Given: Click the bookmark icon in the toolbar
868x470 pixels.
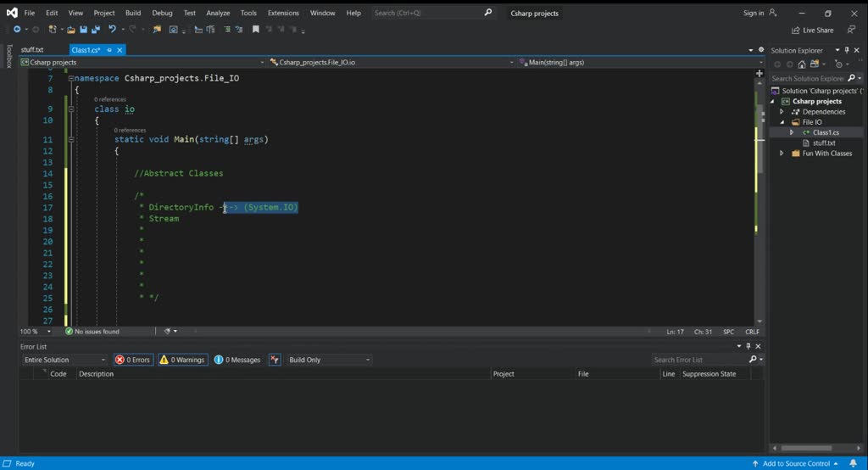Looking at the screenshot, I should [256, 30].
